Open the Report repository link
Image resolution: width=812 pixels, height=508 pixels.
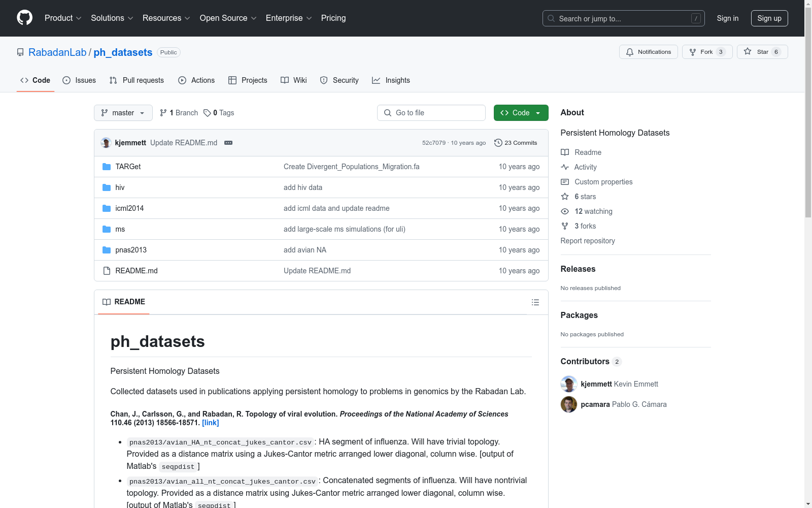pyautogui.click(x=588, y=241)
